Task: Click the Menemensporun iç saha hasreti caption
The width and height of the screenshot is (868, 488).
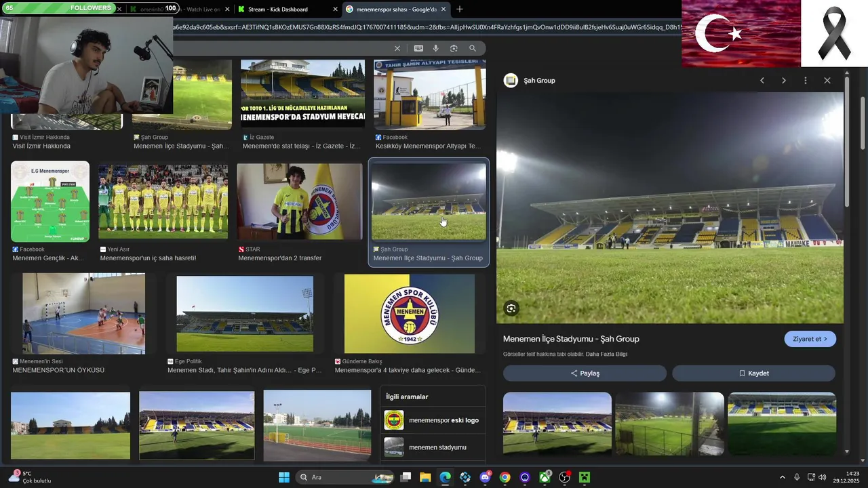Action: tap(148, 258)
